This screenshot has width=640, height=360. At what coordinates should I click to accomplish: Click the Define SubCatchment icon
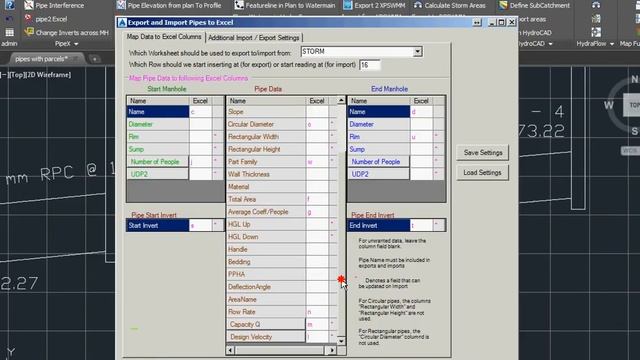click(503, 5)
